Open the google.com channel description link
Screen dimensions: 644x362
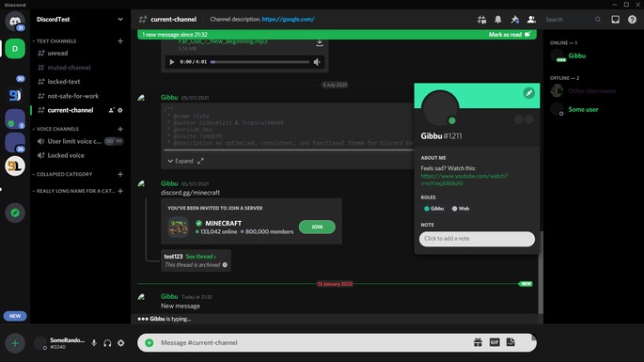[289, 20]
